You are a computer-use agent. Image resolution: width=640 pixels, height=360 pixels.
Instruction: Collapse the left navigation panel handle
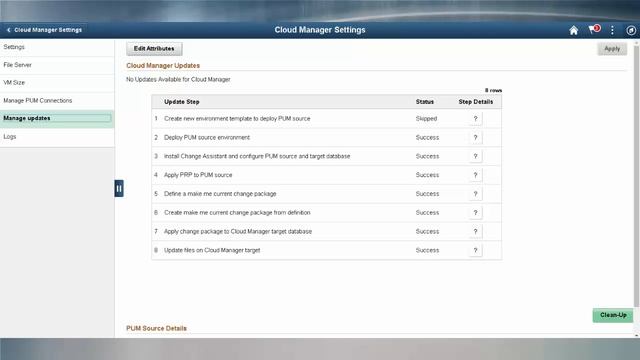[x=119, y=189]
